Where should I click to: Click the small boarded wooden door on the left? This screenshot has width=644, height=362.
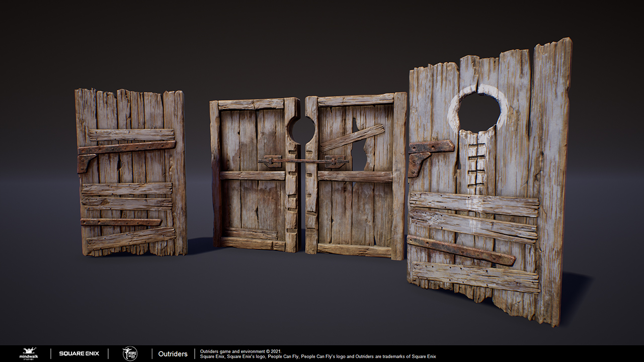[130, 172]
